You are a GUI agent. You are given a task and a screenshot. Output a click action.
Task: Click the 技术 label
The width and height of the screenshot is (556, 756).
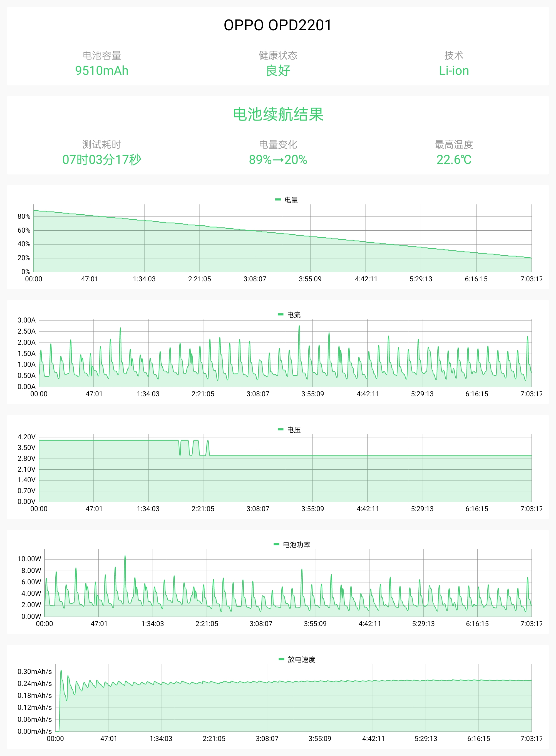click(x=454, y=55)
